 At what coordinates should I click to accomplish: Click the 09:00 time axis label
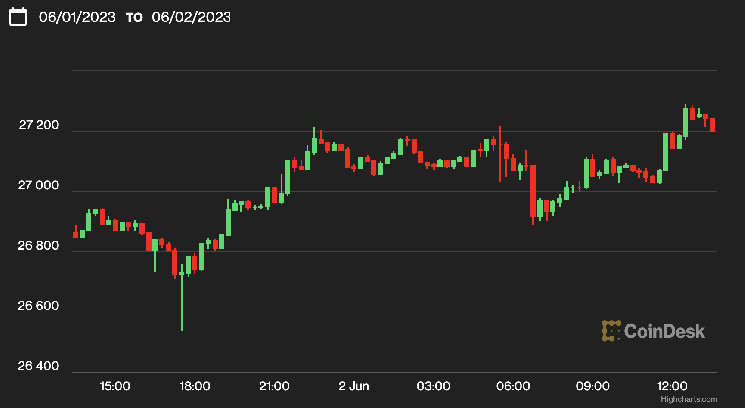593,386
